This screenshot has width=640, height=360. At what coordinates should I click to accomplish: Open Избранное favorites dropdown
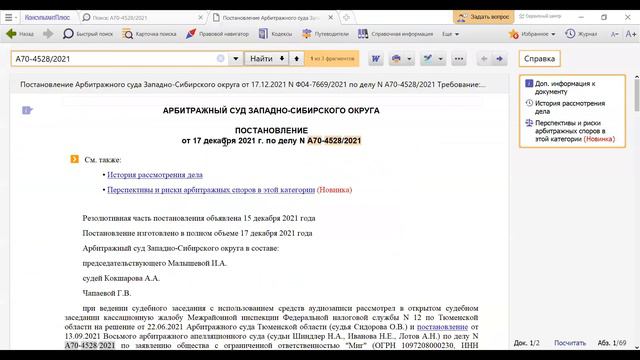tap(532, 34)
